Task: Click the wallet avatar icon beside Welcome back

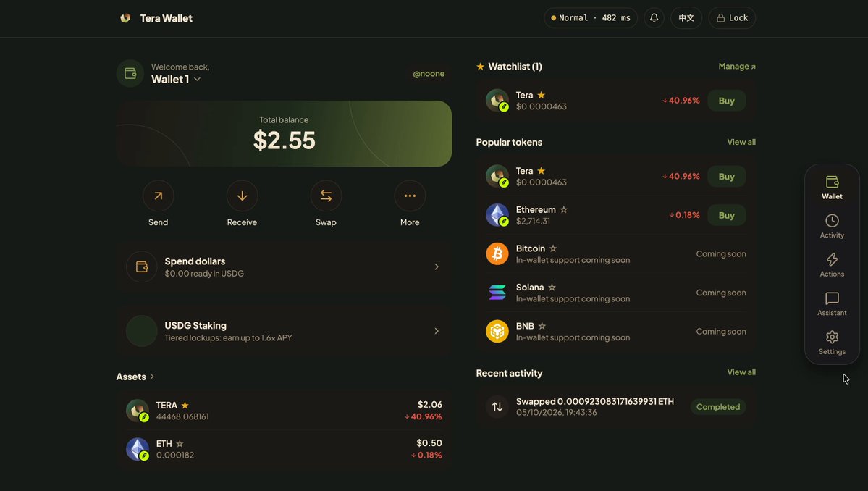Action: [130, 74]
